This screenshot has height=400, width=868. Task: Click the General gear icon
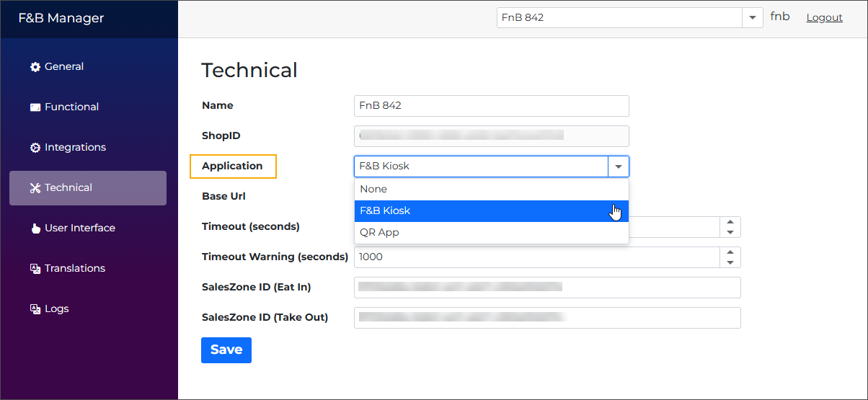click(x=35, y=67)
